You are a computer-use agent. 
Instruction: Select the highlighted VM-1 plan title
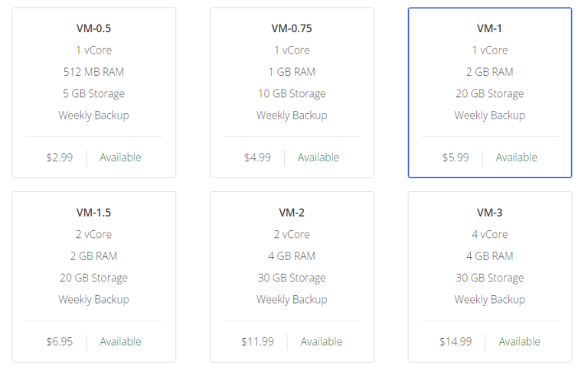pyautogui.click(x=489, y=28)
